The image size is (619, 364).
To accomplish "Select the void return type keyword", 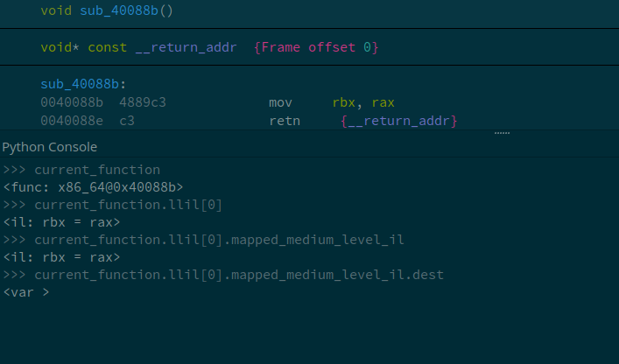I will point(56,10).
